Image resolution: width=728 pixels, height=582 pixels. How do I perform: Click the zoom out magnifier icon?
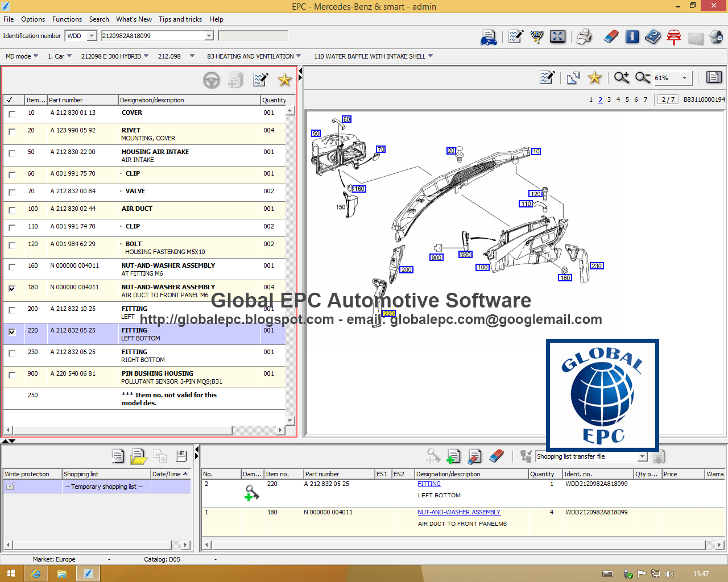(x=642, y=77)
